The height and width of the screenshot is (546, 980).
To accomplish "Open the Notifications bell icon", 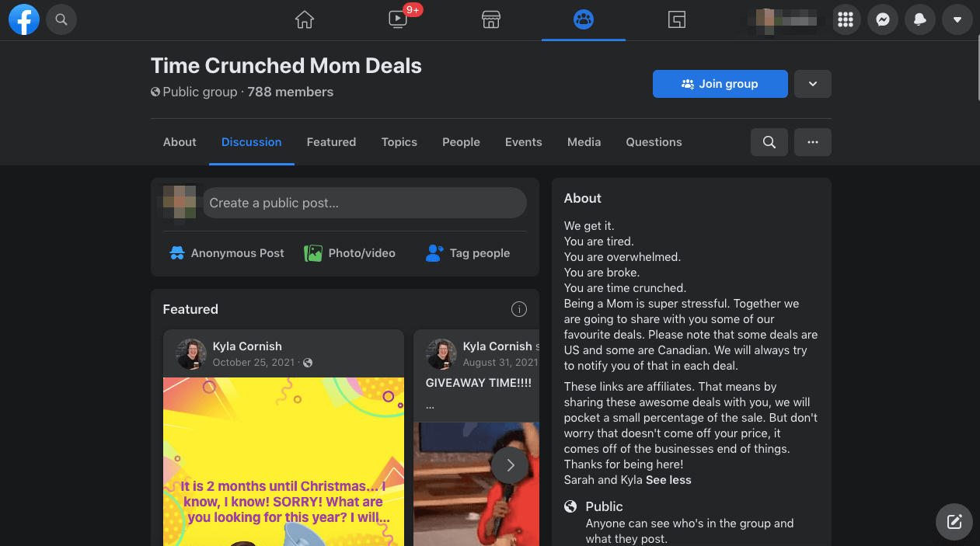I will (920, 19).
